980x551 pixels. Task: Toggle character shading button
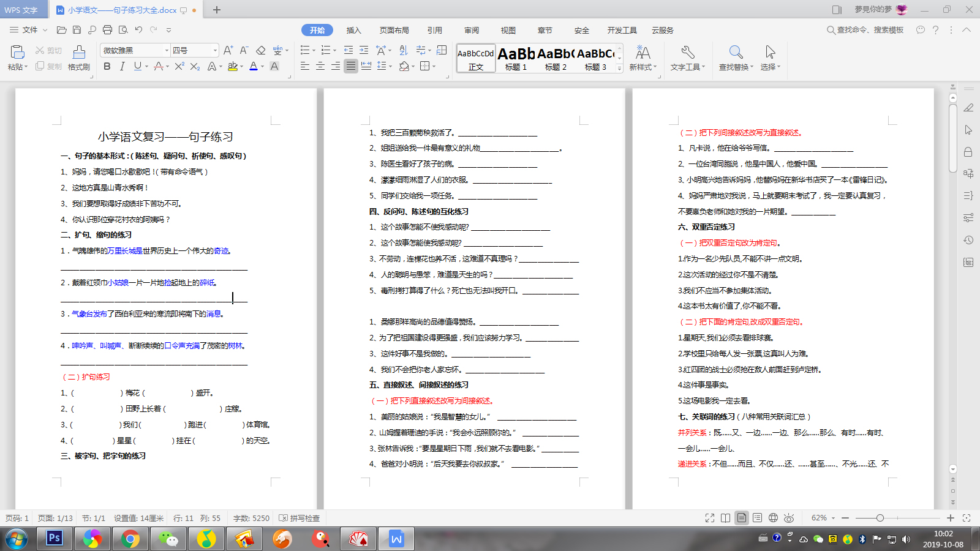coord(274,66)
